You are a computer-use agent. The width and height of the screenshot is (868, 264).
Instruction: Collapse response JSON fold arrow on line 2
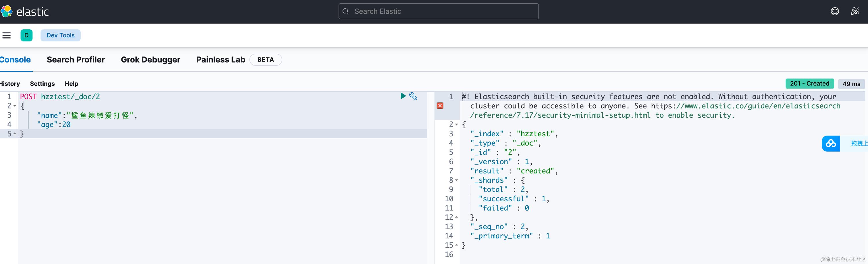click(x=457, y=125)
